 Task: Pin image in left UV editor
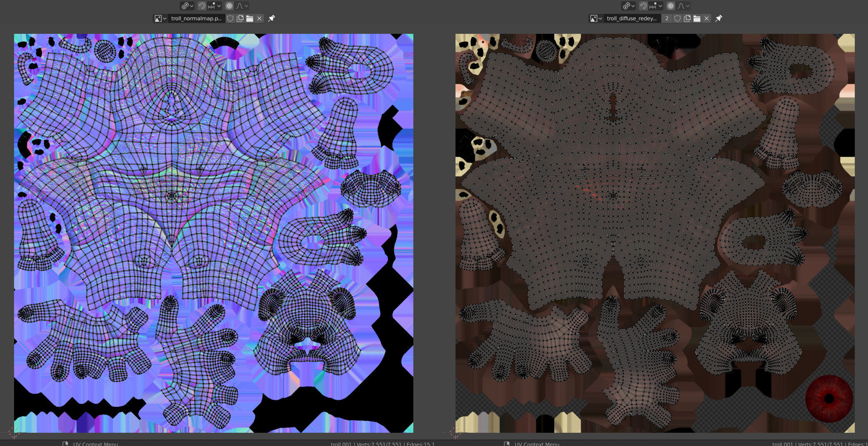(272, 18)
